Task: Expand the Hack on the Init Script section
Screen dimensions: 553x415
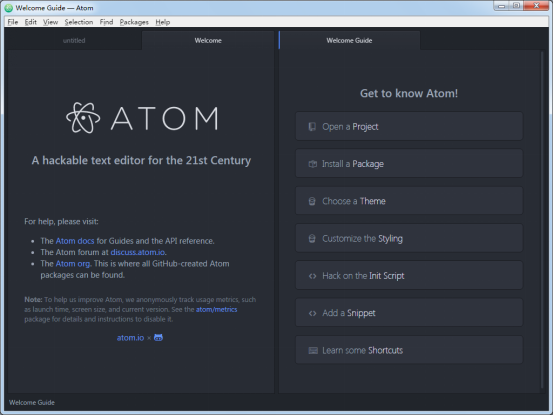Action: tap(409, 276)
